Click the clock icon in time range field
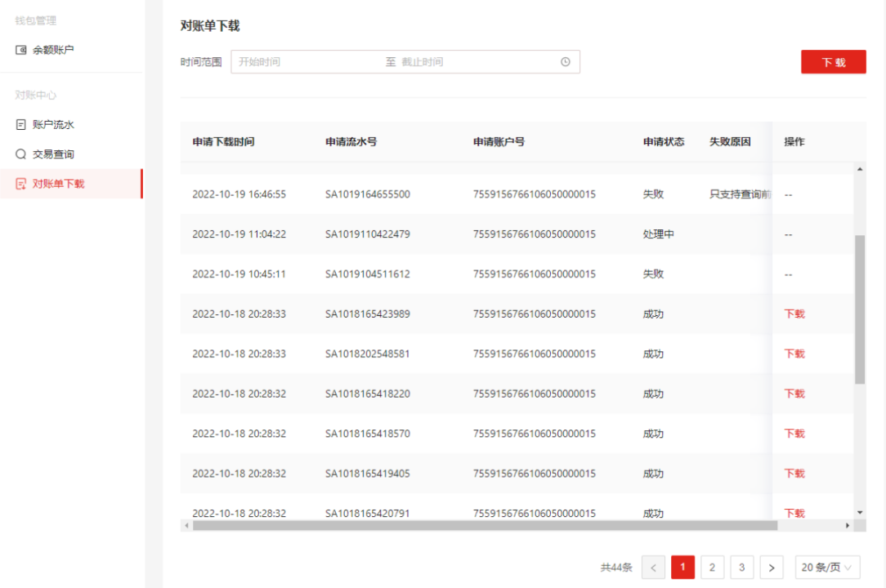Image resolution: width=886 pixels, height=588 pixels. [565, 61]
